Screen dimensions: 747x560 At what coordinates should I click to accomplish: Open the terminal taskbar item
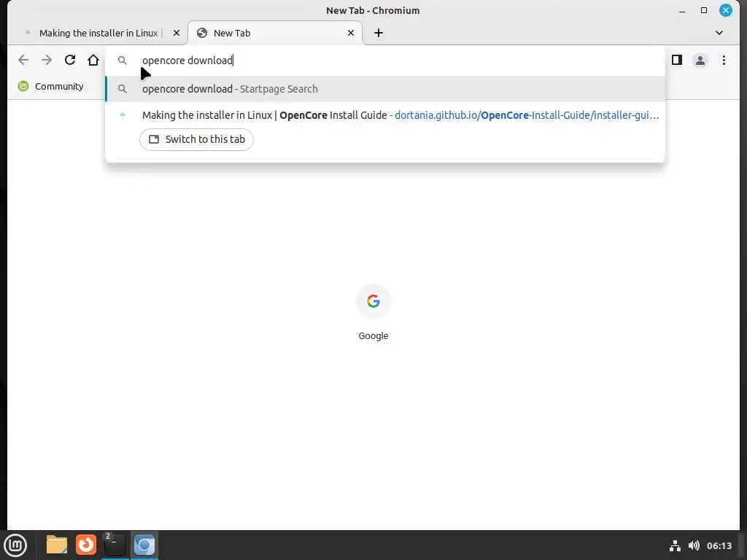115,545
